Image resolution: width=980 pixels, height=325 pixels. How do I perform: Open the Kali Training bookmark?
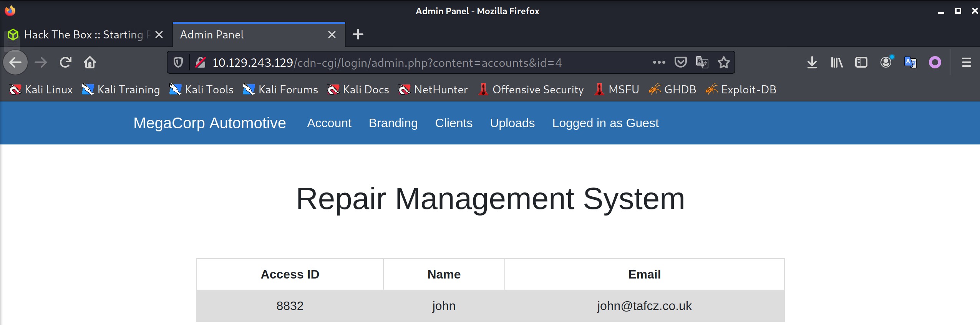point(121,90)
